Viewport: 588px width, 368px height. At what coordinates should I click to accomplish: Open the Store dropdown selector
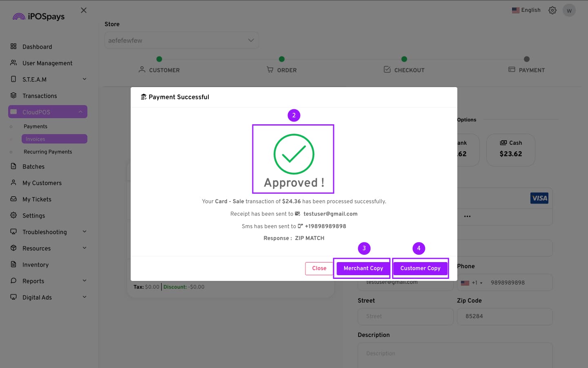(x=181, y=40)
